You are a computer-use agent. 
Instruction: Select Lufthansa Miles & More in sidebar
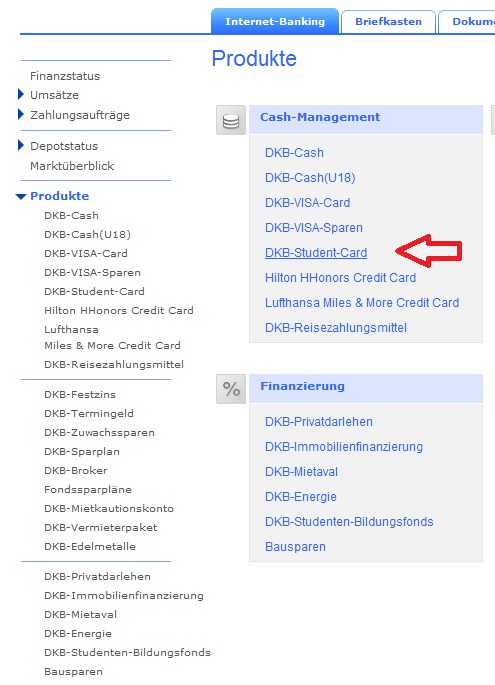tap(112, 337)
